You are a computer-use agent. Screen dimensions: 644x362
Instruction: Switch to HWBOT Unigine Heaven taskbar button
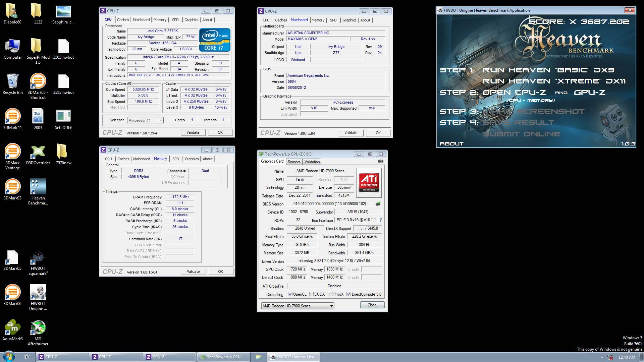(x=294, y=357)
